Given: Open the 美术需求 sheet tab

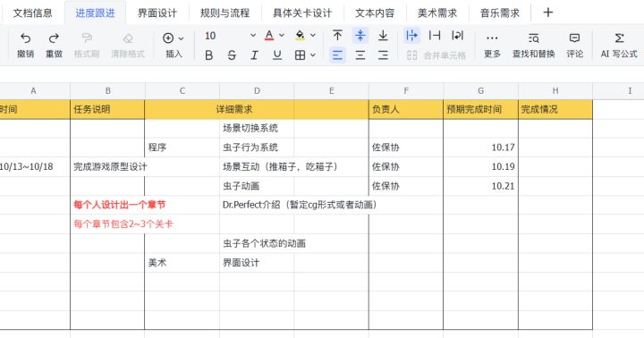Looking at the screenshot, I should (x=437, y=13).
